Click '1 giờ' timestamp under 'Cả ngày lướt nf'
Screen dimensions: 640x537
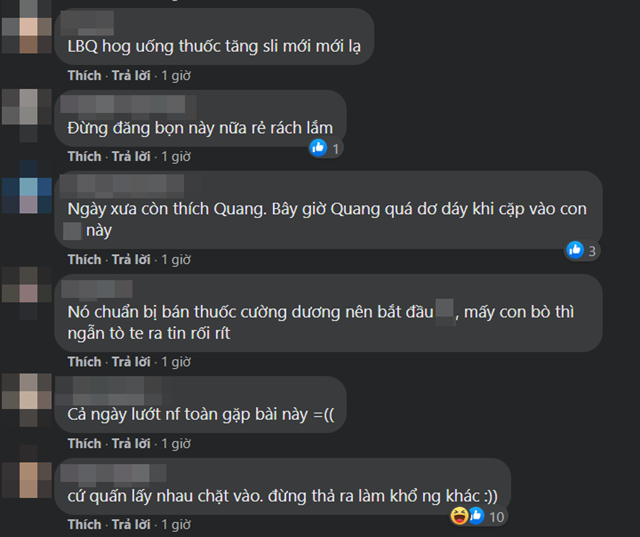point(176,444)
